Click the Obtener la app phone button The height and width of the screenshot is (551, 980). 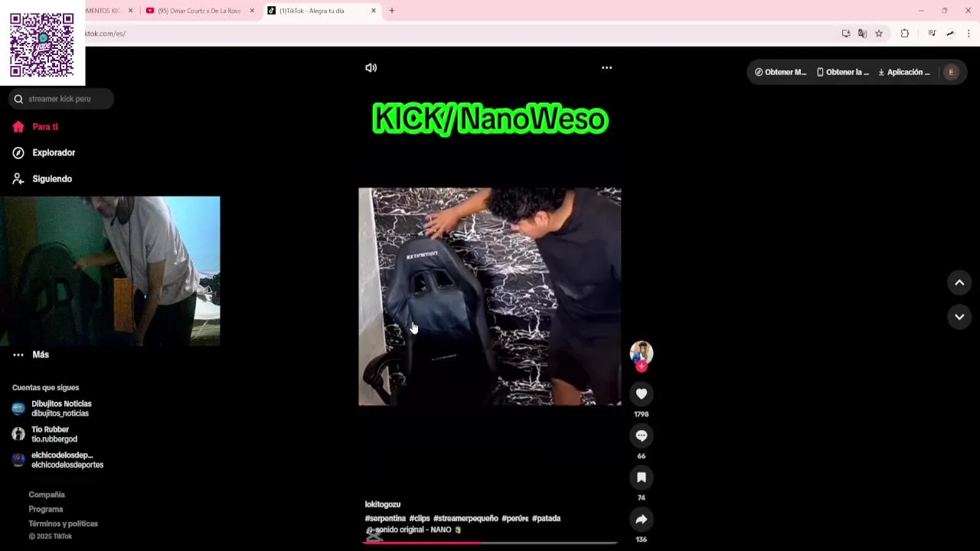point(843,72)
